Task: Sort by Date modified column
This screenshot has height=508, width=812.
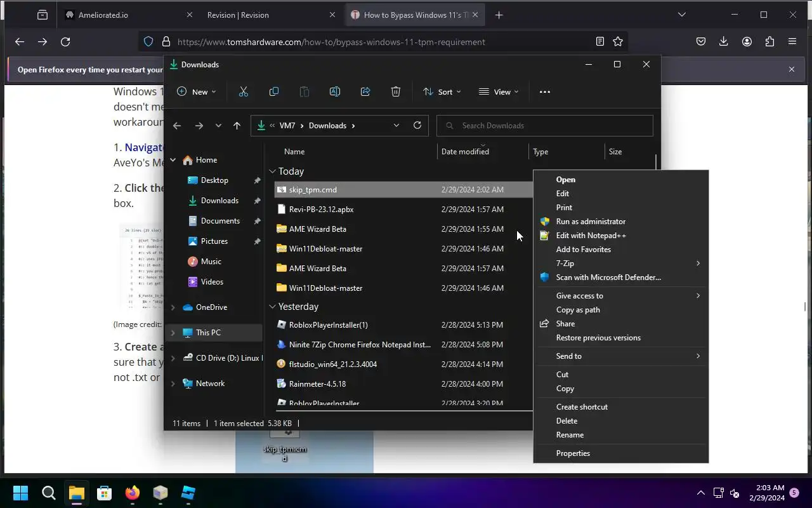Action: 465,152
